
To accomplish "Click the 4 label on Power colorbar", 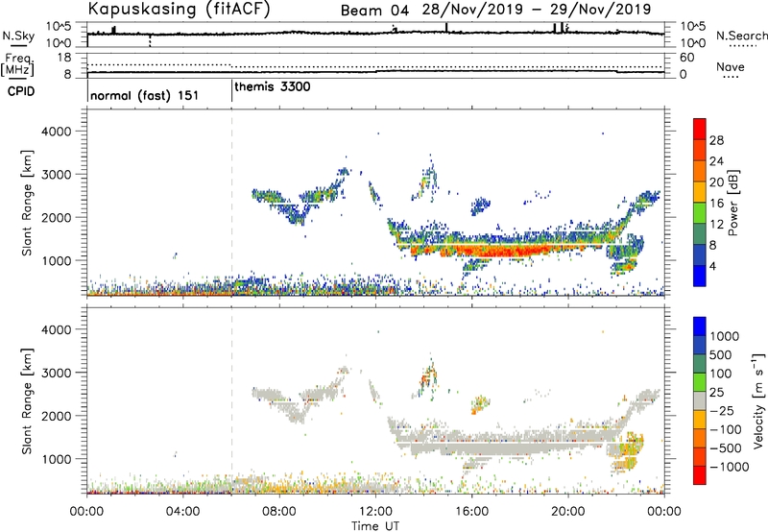I will tap(713, 266).
